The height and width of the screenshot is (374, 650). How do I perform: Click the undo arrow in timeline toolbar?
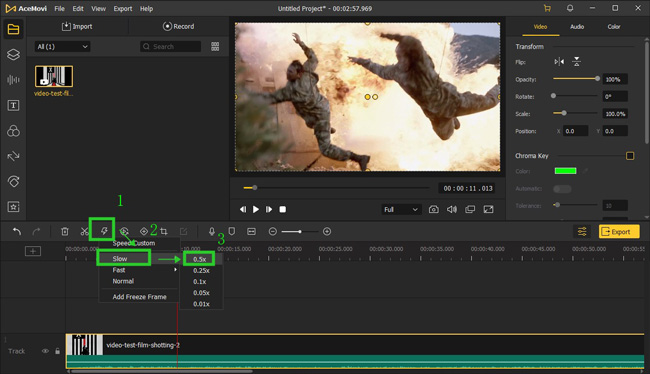(17, 231)
